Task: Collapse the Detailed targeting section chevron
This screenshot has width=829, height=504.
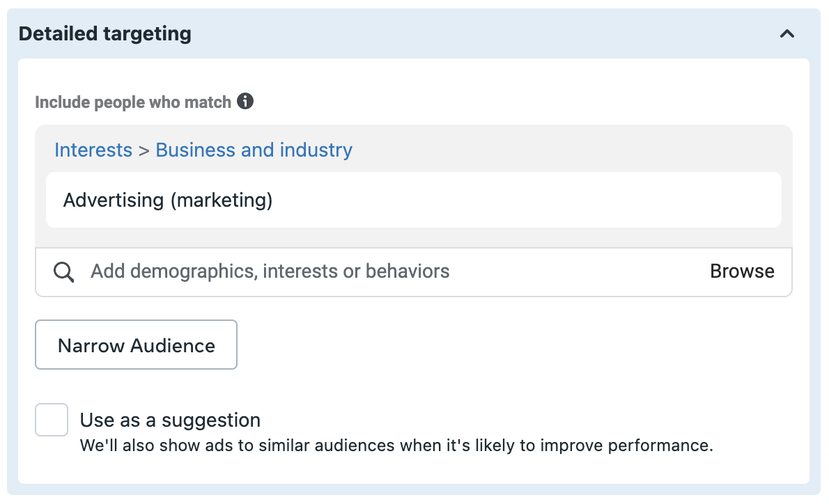Action: click(787, 34)
